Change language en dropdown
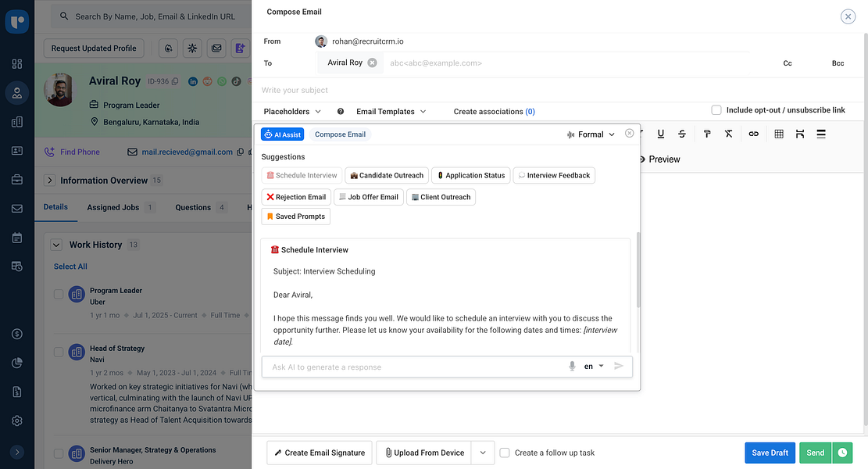Screen dimensions: 868x469 point(594,366)
